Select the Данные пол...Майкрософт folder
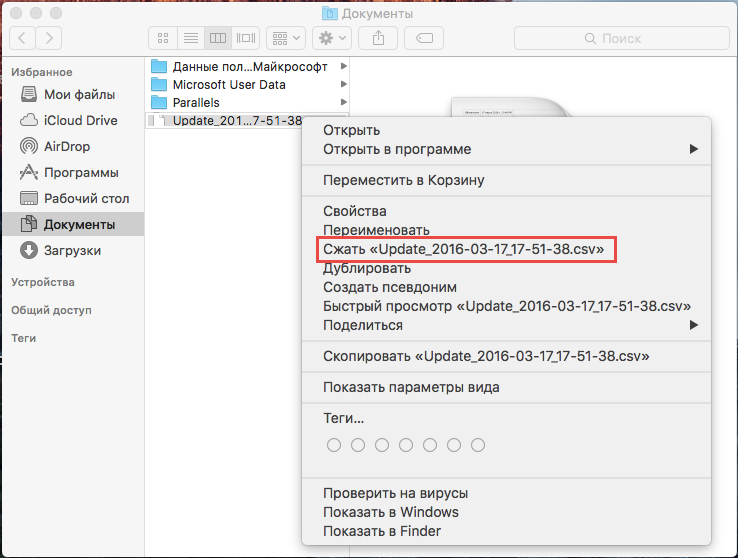This screenshot has height=558, width=738. [247, 67]
